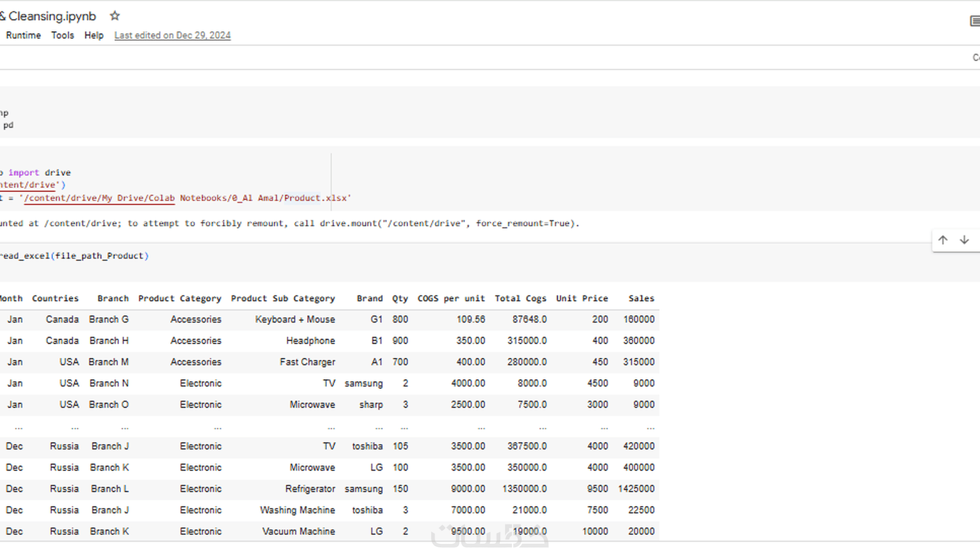This screenshot has width=980, height=559.
Task: Move the cell down with the down arrow
Action: pos(964,240)
